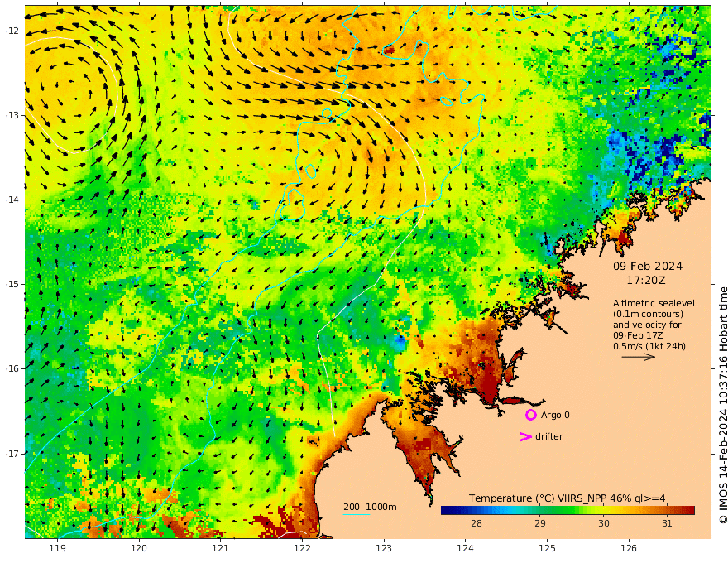Click latitude tick label -12
The height and width of the screenshot is (563, 728).
pyautogui.click(x=12, y=31)
